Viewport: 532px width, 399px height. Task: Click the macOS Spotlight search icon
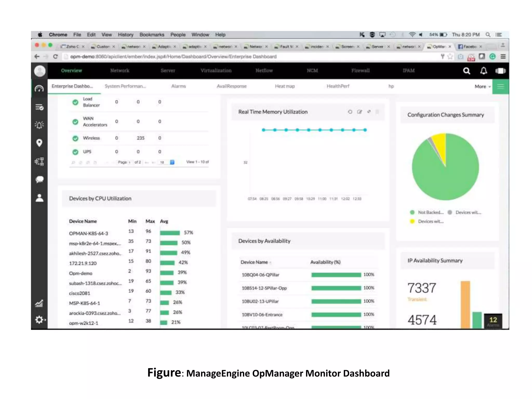click(488, 35)
